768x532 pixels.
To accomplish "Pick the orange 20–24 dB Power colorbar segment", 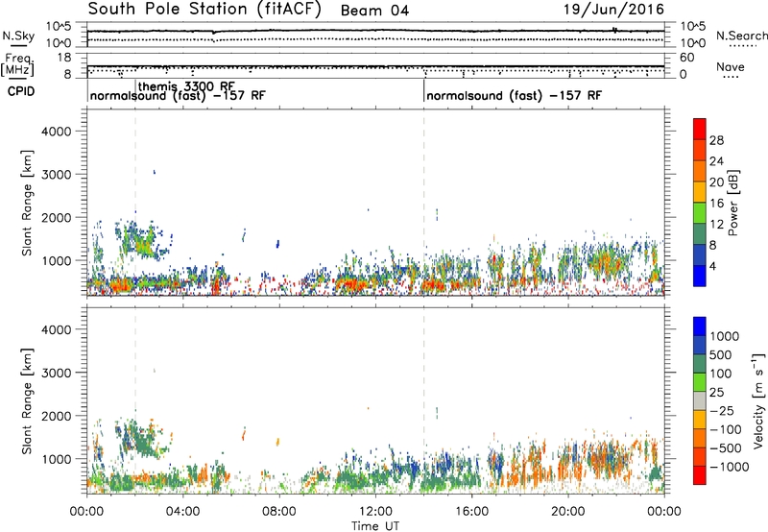I will pos(700,171).
